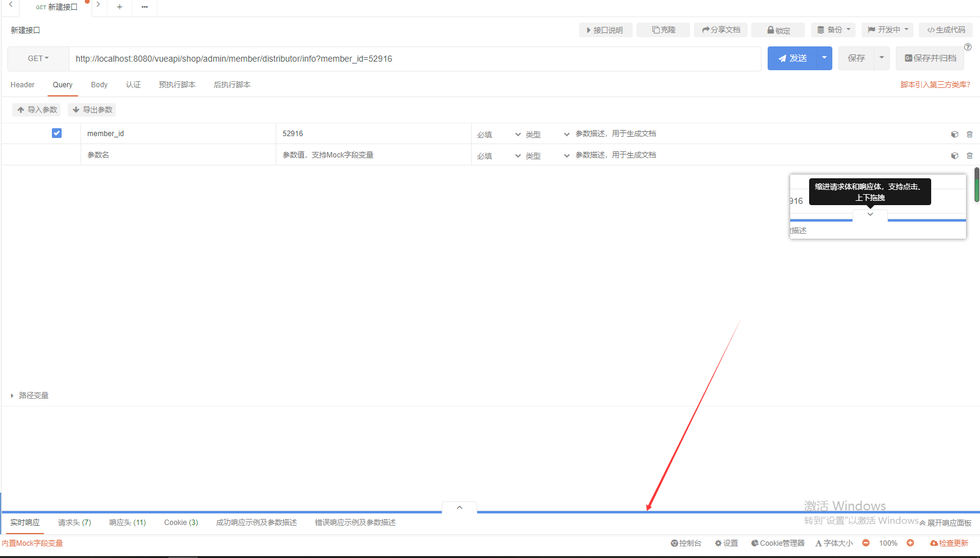Open 控制台 console
This screenshot has height=558, width=980.
(686, 543)
